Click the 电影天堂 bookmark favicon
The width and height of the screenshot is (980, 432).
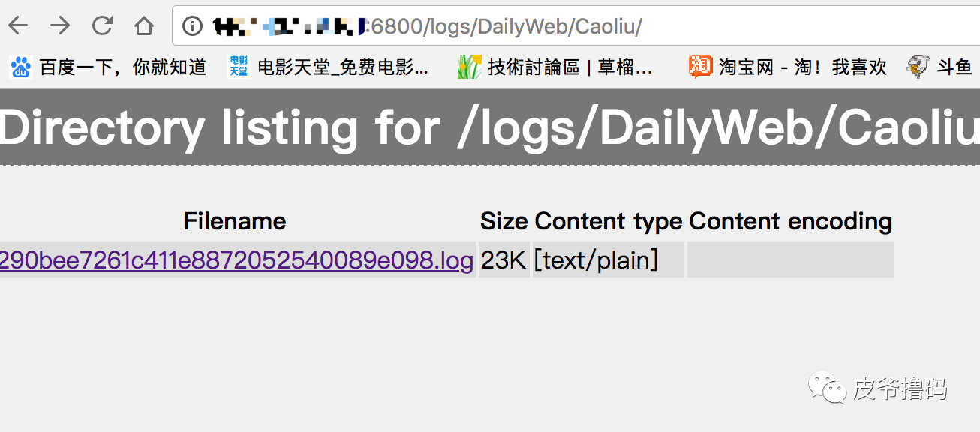(239, 67)
